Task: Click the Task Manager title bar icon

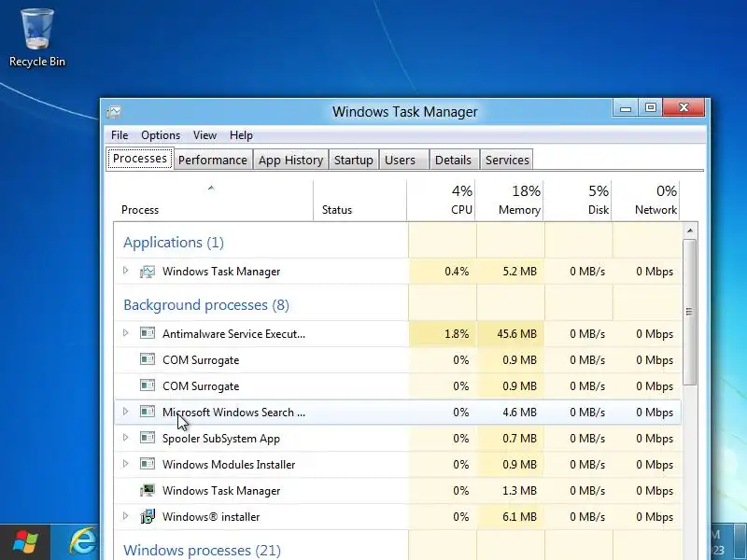Action: tap(114, 112)
